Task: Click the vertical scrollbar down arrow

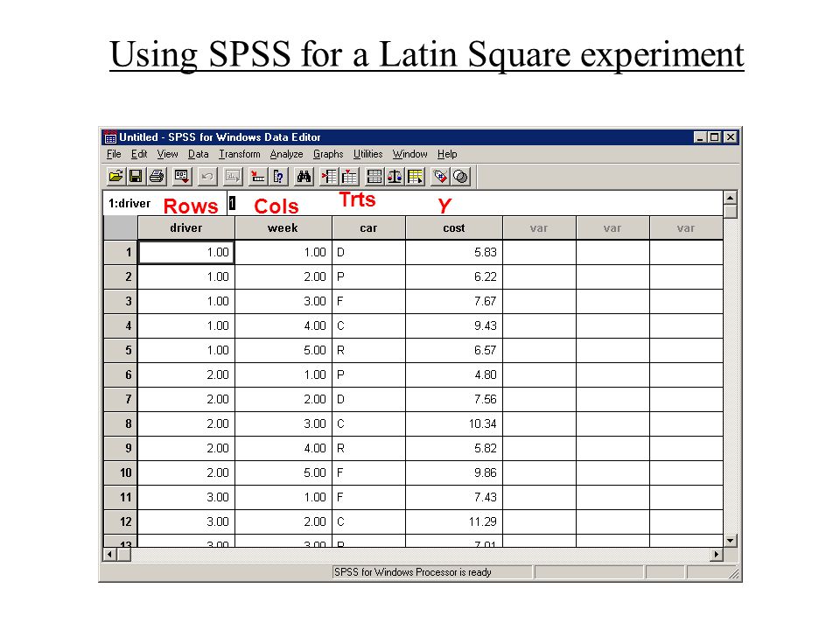Action: [730, 540]
